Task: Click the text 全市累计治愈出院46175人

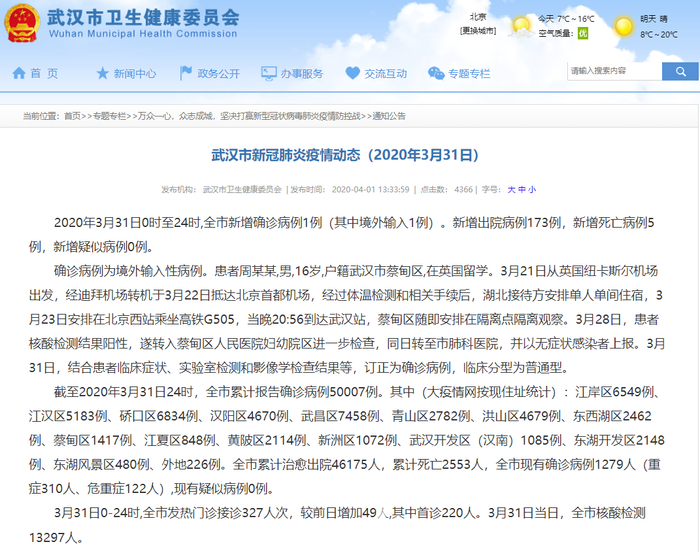Action: coord(306,464)
